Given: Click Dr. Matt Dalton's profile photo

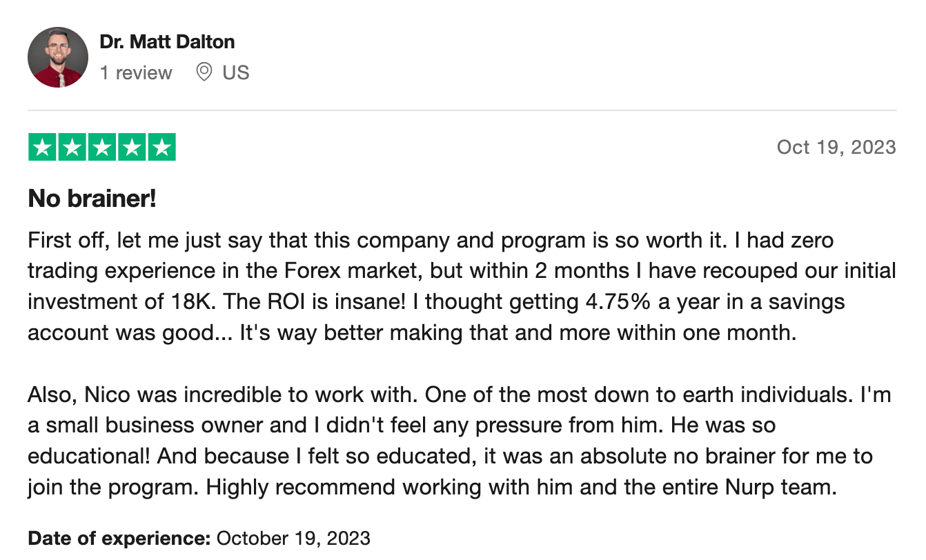Looking at the screenshot, I should (x=58, y=57).
